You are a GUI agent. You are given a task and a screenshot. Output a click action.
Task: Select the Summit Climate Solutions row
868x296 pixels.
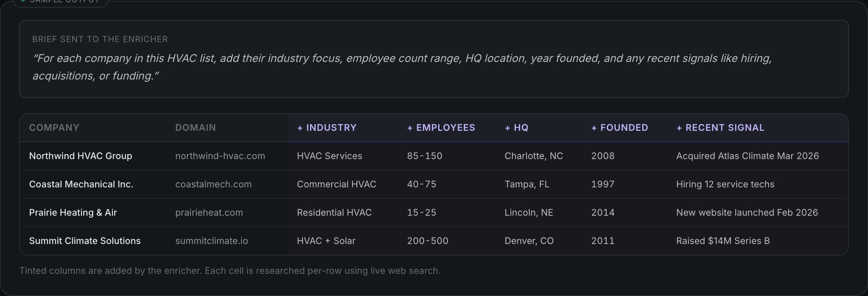pyautogui.click(x=434, y=241)
